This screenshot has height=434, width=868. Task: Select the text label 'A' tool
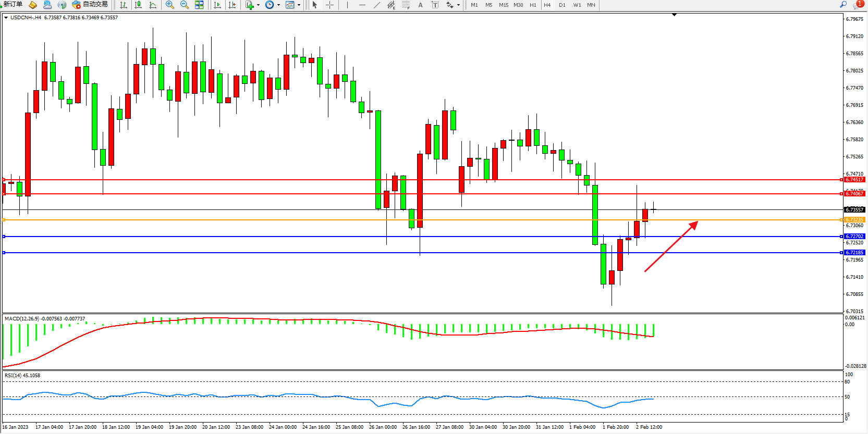(x=420, y=5)
